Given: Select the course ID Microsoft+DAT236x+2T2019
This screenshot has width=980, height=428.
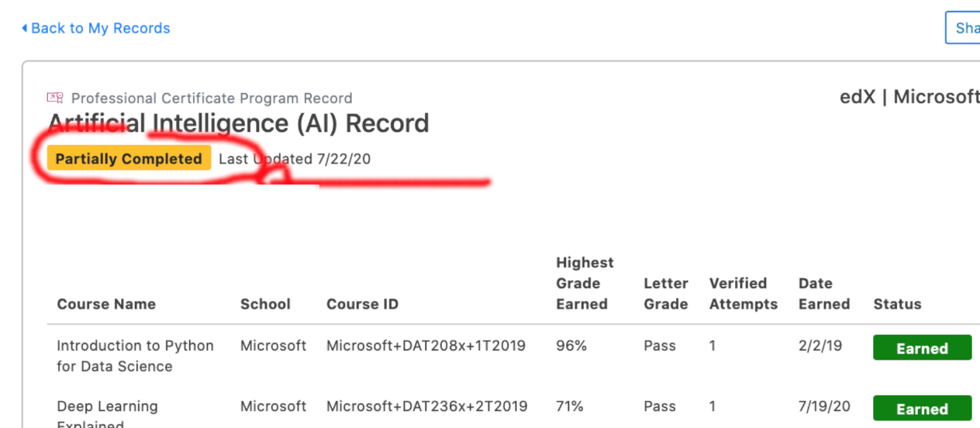Looking at the screenshot, I should 427,406.
